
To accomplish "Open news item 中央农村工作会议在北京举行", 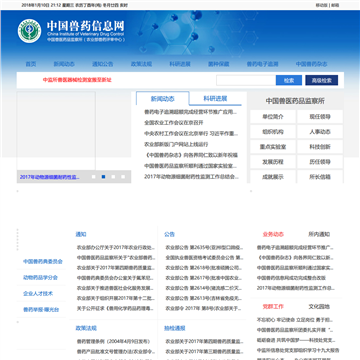I will 191,134.
